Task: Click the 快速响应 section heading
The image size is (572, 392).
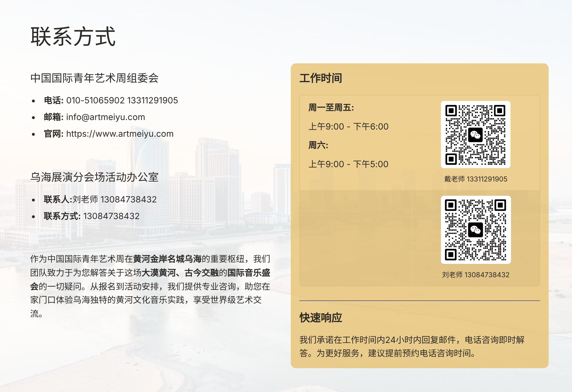Action: click(x=321, y=317)
